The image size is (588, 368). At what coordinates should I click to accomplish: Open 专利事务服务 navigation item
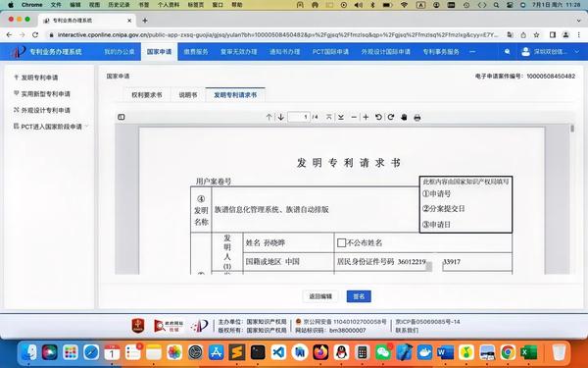point(441,51)
